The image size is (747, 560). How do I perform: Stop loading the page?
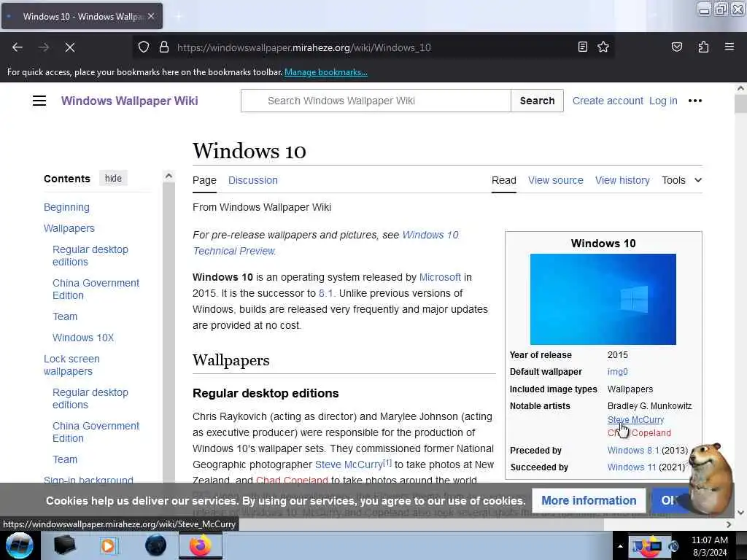69,47
